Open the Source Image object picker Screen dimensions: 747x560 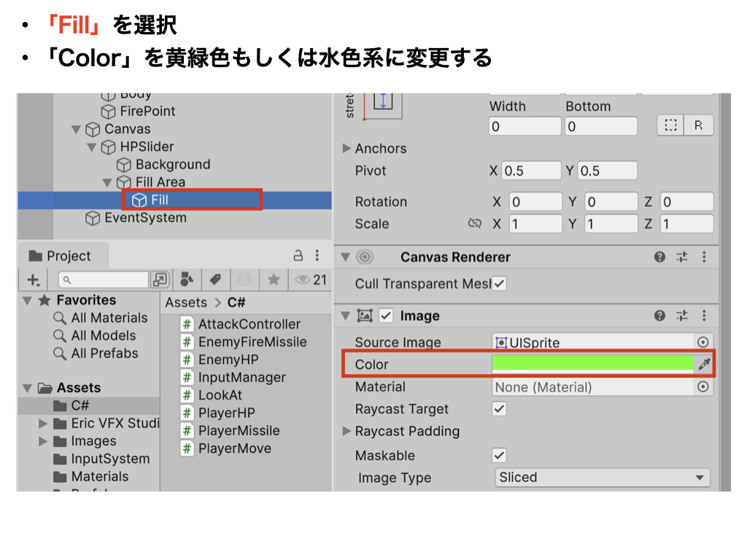(x=703, y=343)
